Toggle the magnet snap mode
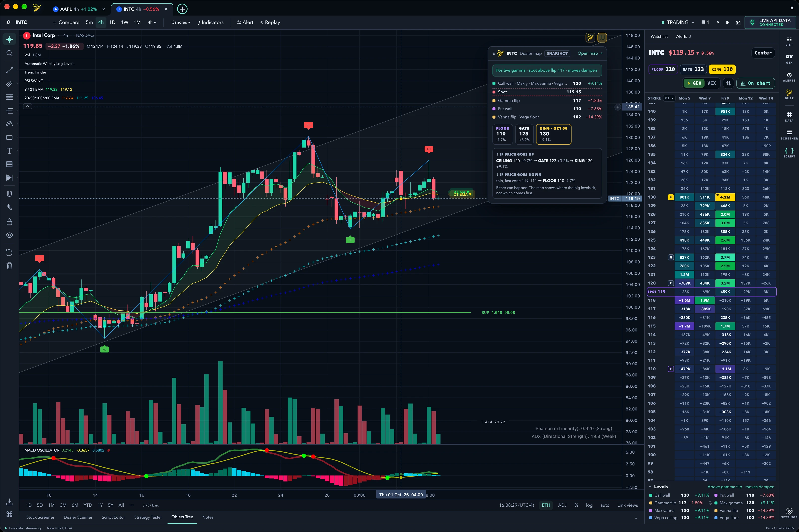The height and width of the screenshot is (532, 799). 9,194
